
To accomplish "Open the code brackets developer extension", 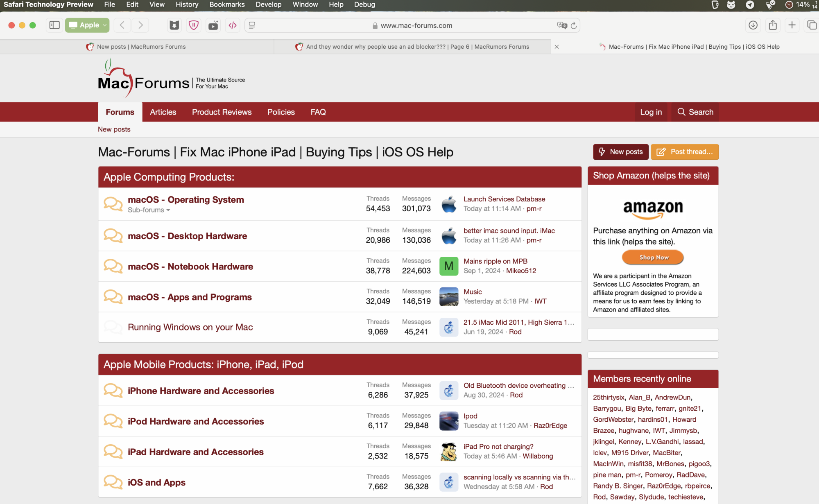I will coord(233,25).
